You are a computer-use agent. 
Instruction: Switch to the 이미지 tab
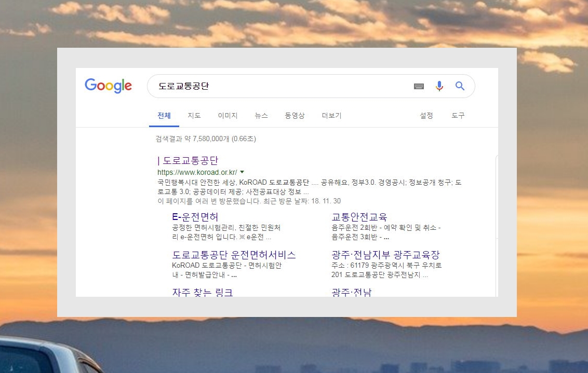(228, 116)
